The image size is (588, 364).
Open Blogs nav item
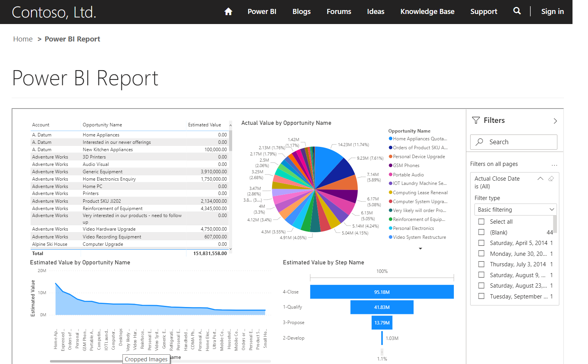point(302,12)
